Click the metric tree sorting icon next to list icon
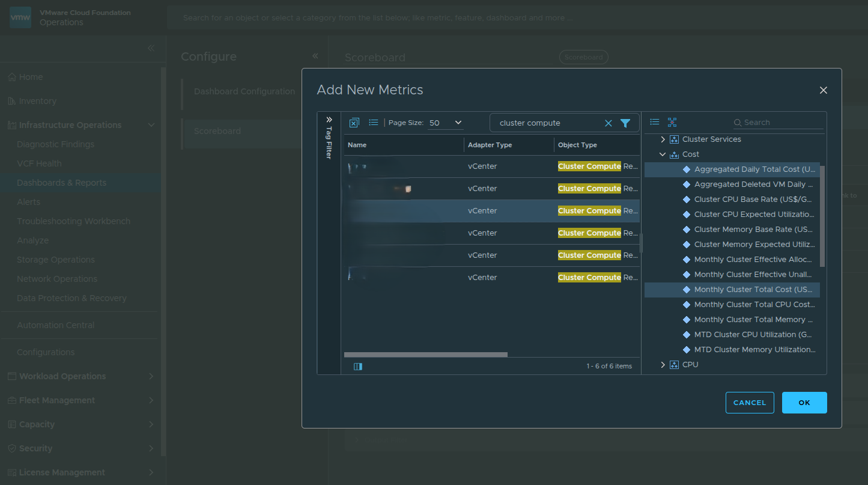The height and width of the screenshot is (485, 868). click(672, 121)
